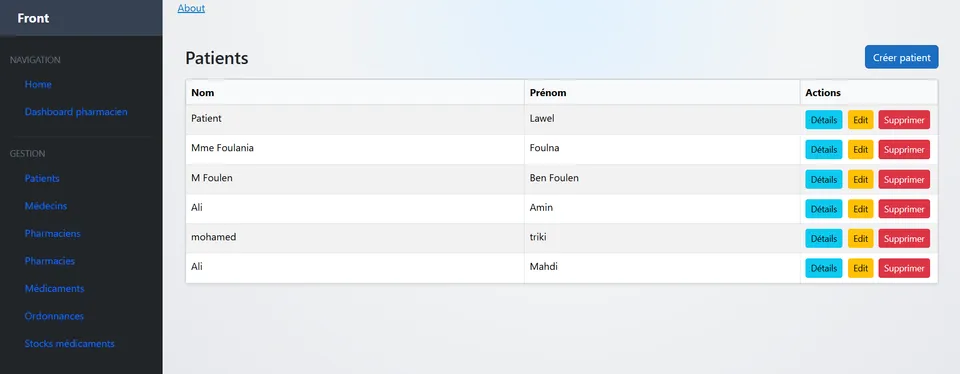Image resolution: width=960 pixels, height=374 pixels.
Task: Open Ordonnances section
Action: click(54, 316)
